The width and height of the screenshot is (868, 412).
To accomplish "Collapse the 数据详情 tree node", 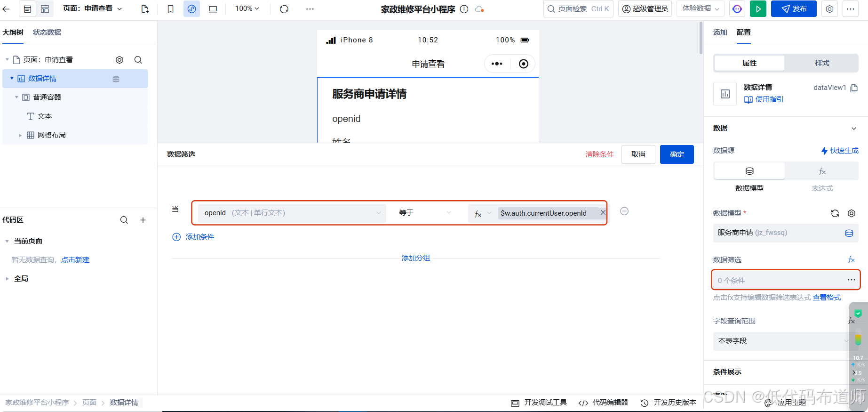I will tap(12, 79).
